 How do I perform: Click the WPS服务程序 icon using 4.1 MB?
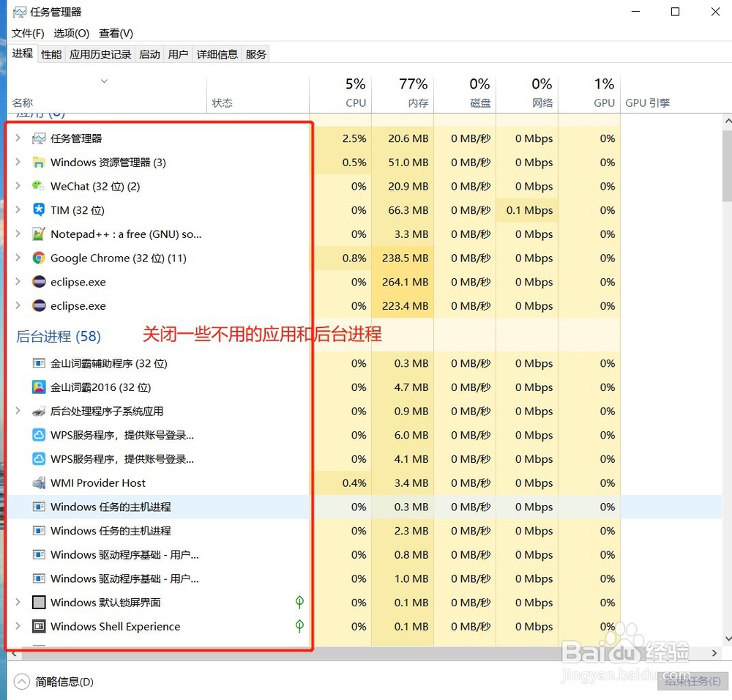click(x=39, y=458)
